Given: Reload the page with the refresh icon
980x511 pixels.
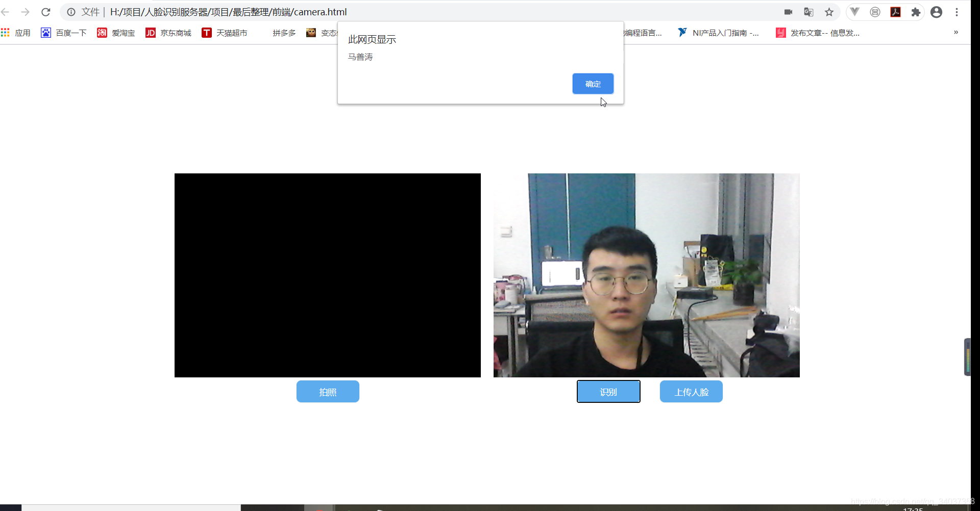Looking at the screenshot, I should [x=46, y=12].
